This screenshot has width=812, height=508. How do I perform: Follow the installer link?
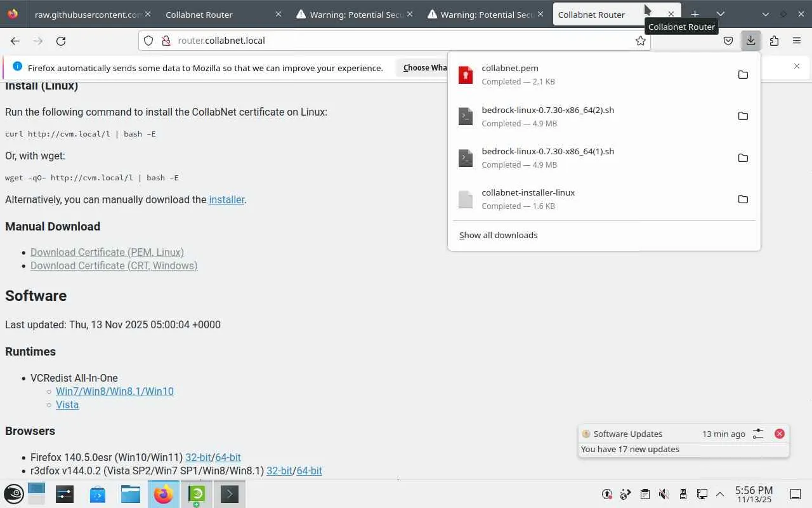coord(226,199)
